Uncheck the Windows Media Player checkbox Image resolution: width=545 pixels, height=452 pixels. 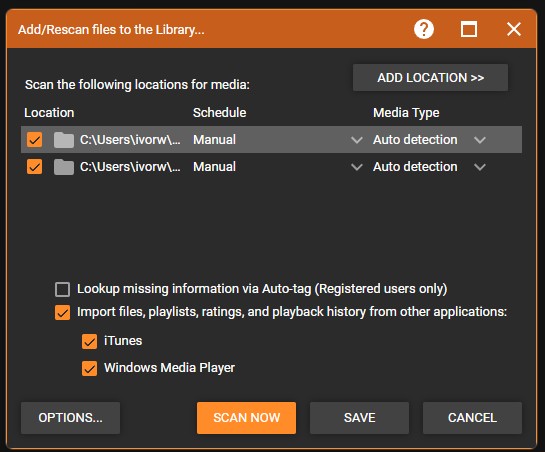point(89,369)
